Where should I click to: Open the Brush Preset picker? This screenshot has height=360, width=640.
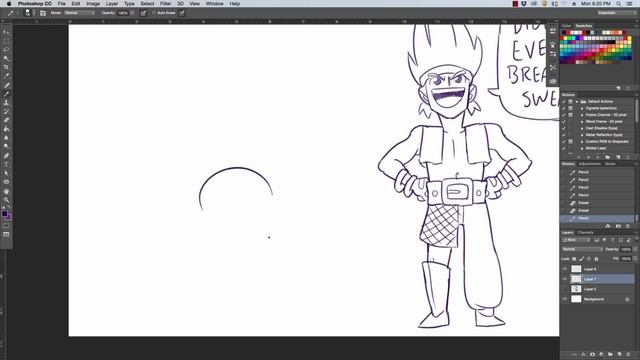pyautogui.click(x=28, y=13)
